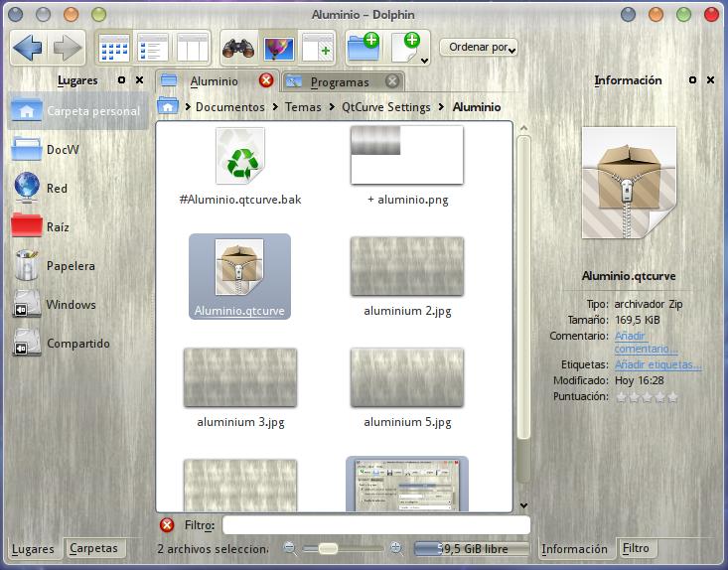728x570 pixels.
Task: Click the Añadir comentario link
Action: [x=646, y=342]
